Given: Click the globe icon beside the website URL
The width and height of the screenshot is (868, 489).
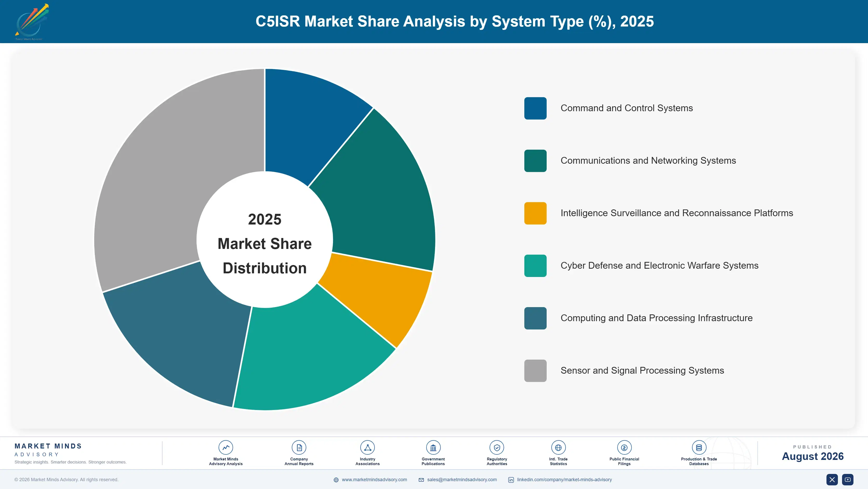Looking at the screenshot, I should pos(336,480).
